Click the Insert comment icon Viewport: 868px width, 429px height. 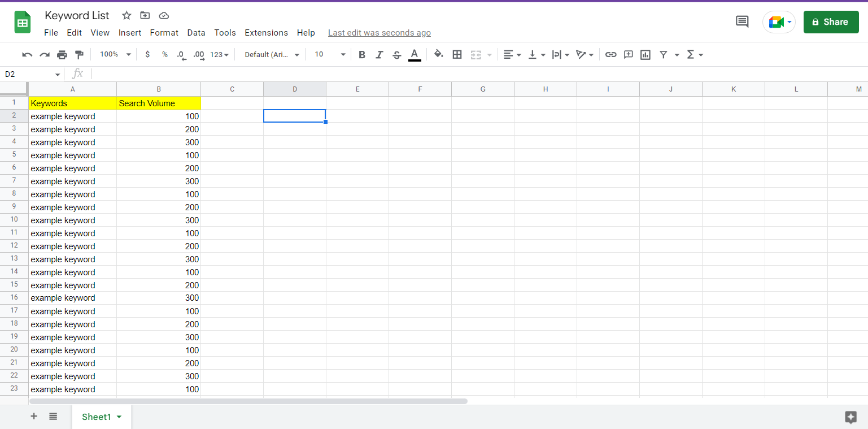(628, 55)
